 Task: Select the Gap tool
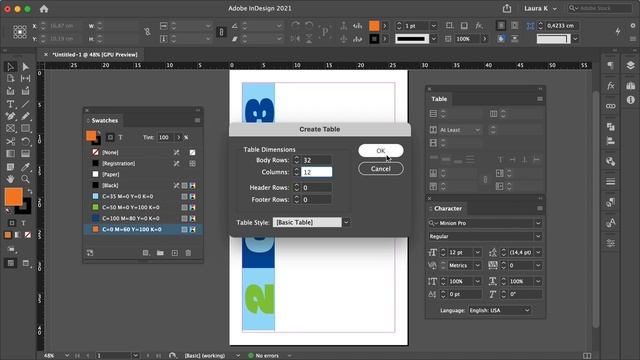pyautogui.click(x=25, y=78)
